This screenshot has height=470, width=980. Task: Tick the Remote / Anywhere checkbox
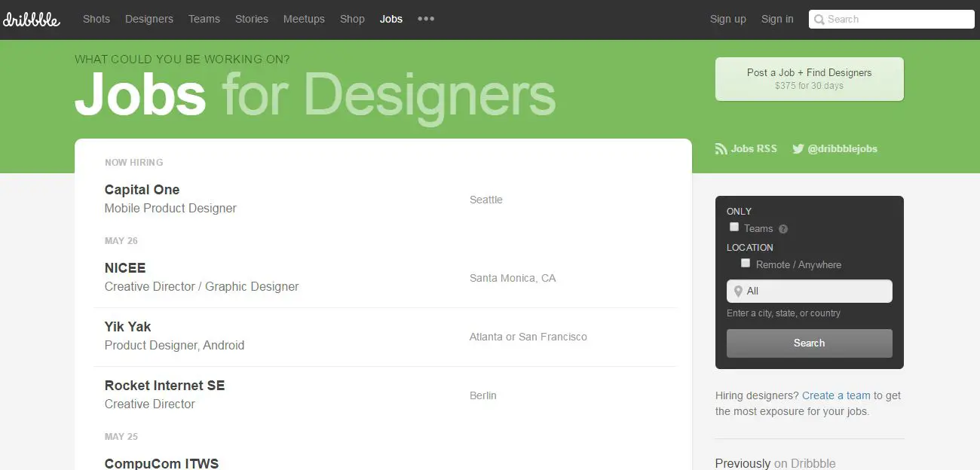(x=746, y=263)
